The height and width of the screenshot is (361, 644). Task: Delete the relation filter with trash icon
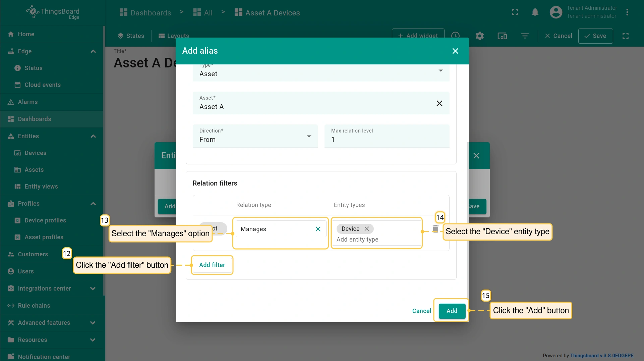point(435,229)
